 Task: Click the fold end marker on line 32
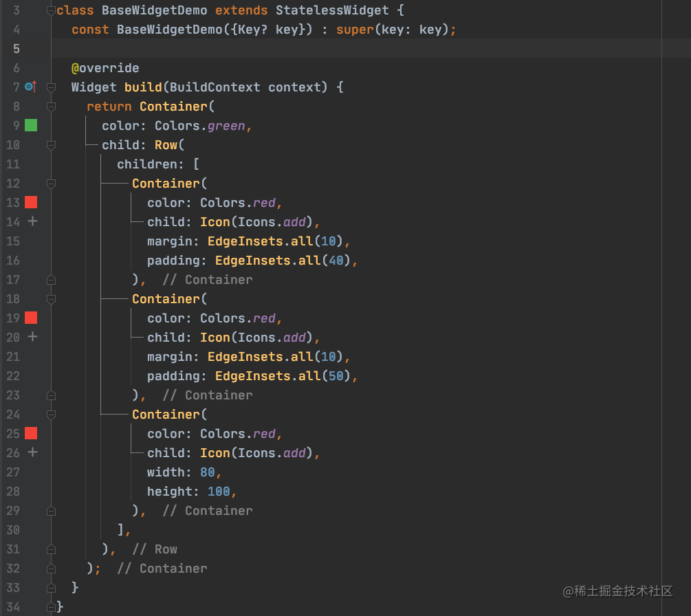point(51,569)
